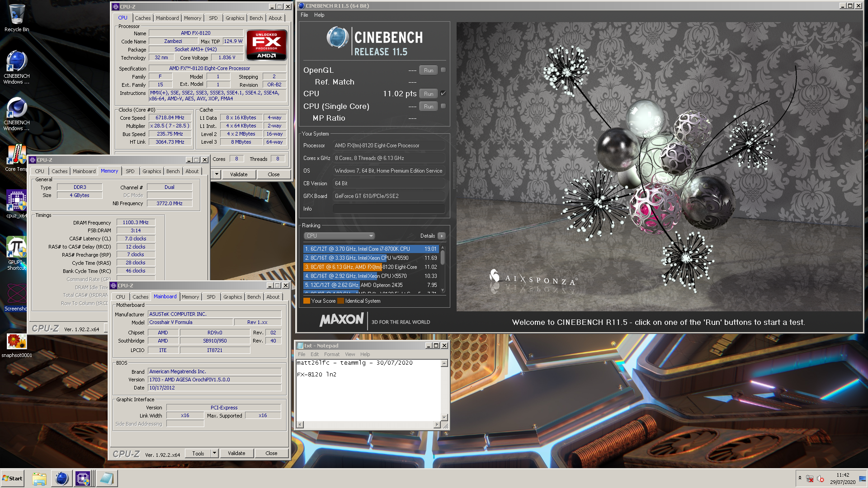Viewport: 868px width, 488px height.
Task: Open Windows Explorer from the taskbar
Action: click(39, 479)
